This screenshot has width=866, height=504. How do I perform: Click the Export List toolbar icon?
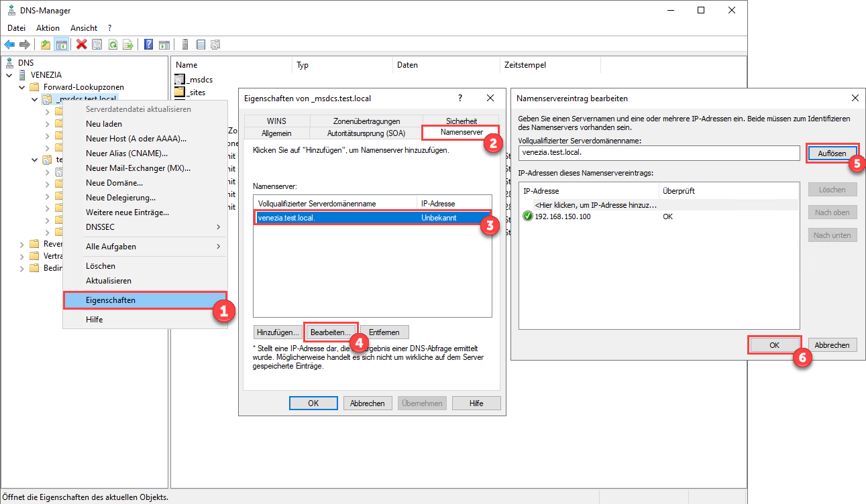click(x=128, y=44)
